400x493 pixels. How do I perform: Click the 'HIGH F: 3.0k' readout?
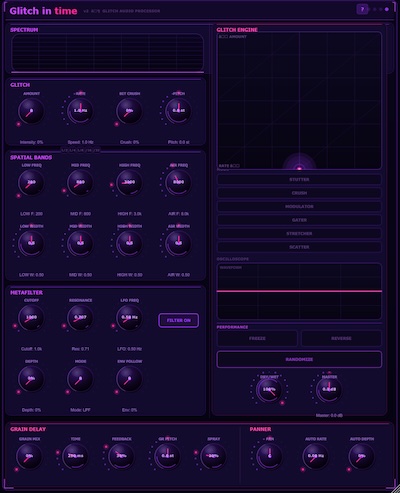(x=129, y=214)
